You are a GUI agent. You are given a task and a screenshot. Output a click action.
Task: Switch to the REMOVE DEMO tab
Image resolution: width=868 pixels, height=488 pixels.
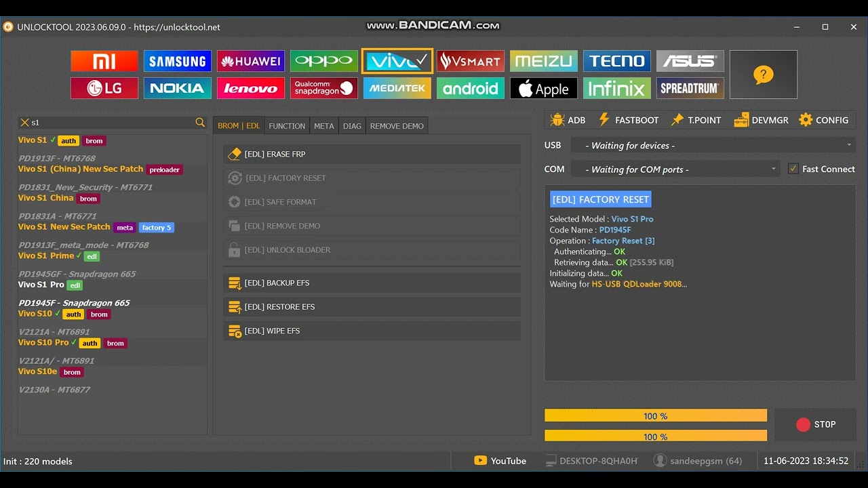pos(397,126)
